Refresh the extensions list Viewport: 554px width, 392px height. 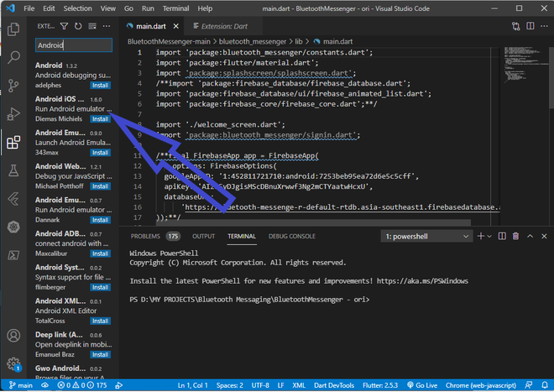(78, 26)
